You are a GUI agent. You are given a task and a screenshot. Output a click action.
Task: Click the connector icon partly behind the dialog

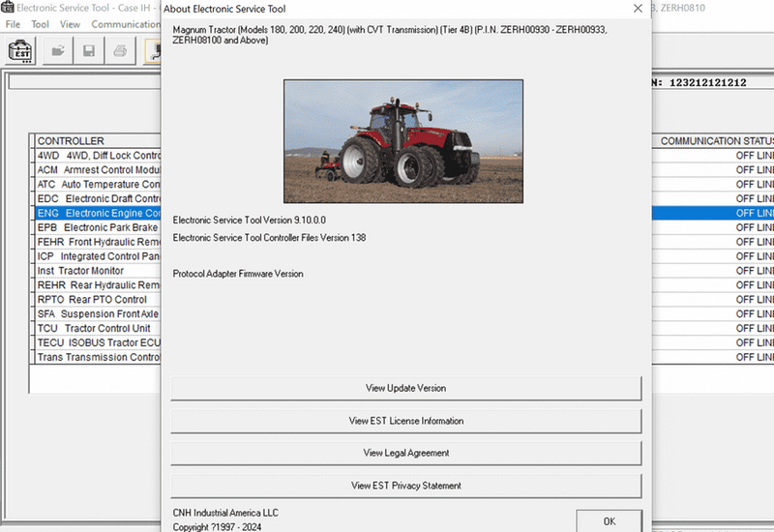[x=152, y=50]
